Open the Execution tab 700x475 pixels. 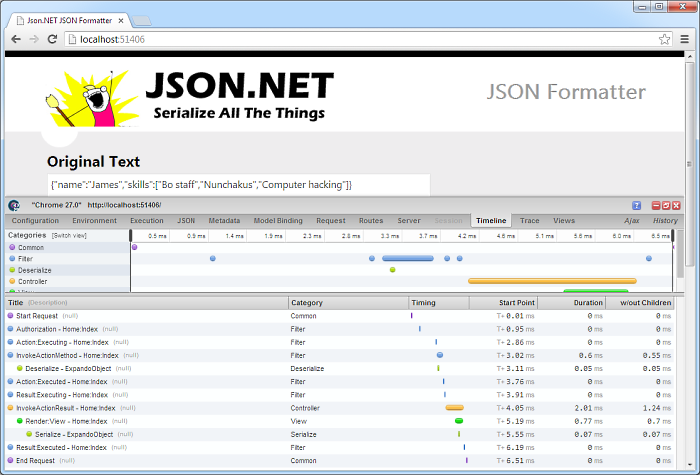pyautogui.click(x=147, y=221)
